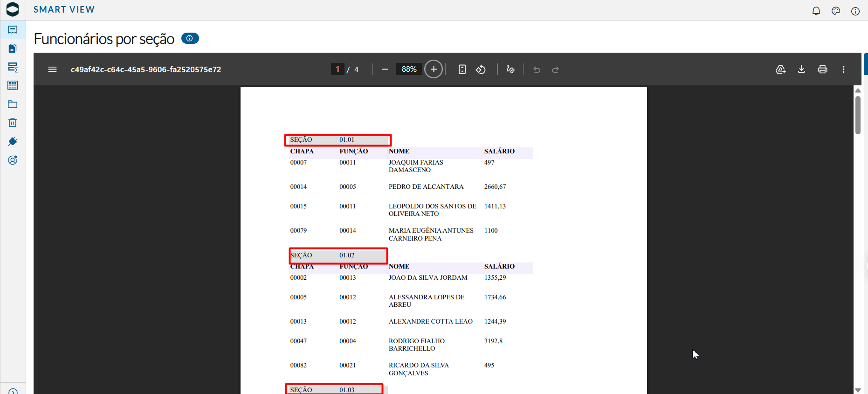Click the name JOAO DA SILVA JORDAM

pyautogui.click(x=428, y=277)
